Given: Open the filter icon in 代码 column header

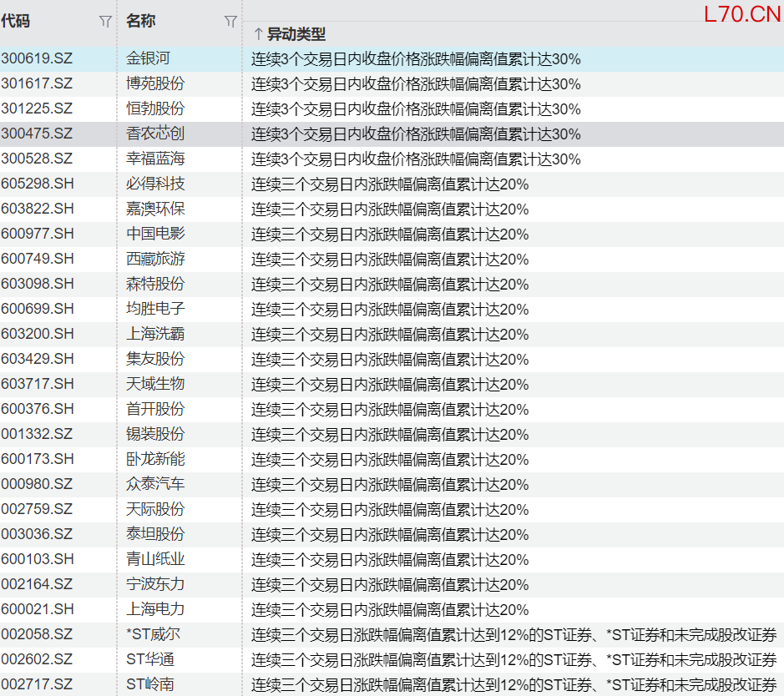Looking at the screenshot, I should [x=104, y=22].
